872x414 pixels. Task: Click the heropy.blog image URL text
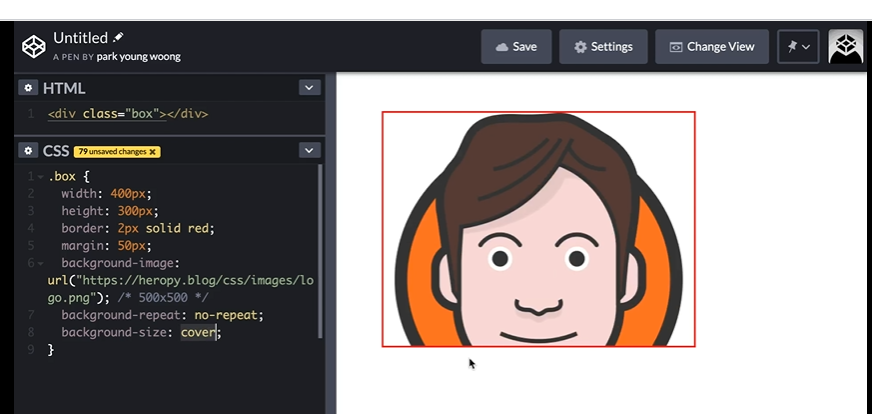[x=181, y=289]
